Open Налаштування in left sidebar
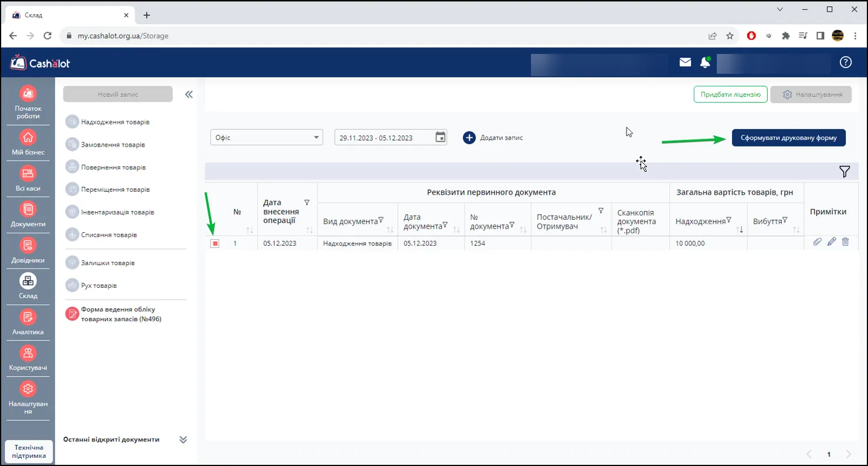The height and width of the screenshot is (466, 868). tap(28, 398)
